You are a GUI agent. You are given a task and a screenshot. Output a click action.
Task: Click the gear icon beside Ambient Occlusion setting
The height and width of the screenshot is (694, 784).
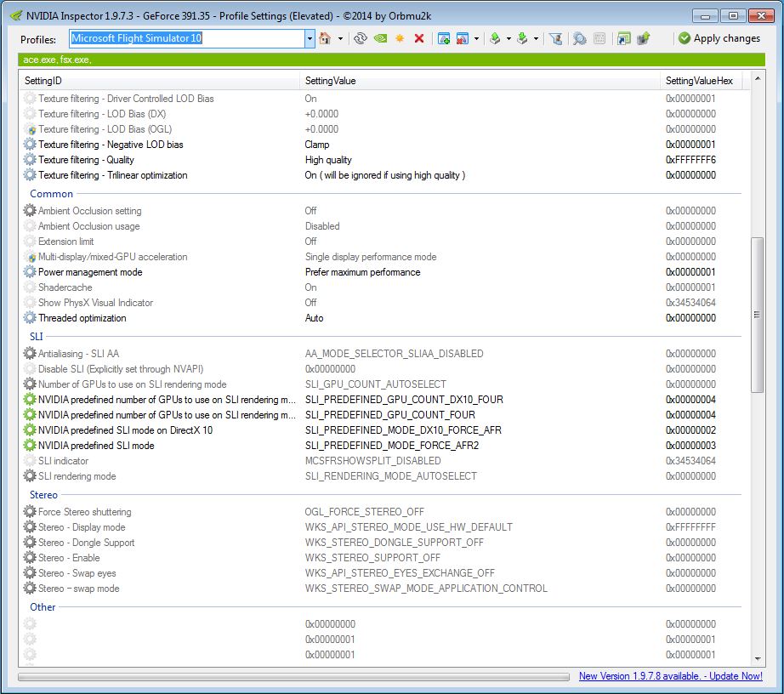pos(30,211)
